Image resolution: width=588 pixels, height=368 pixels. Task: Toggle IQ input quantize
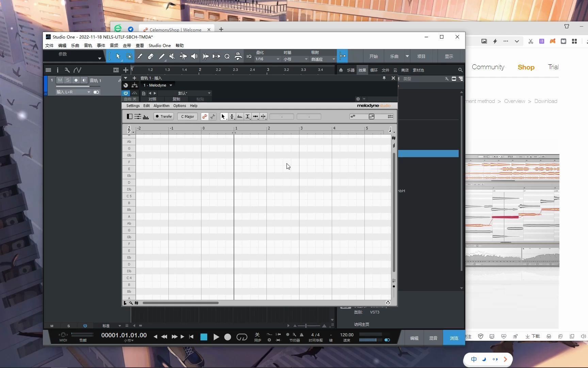pos(249,57)
